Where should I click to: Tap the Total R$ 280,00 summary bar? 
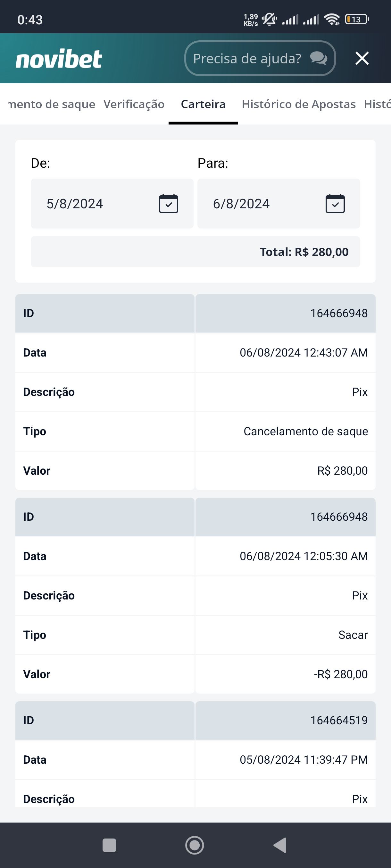(195, 252)
